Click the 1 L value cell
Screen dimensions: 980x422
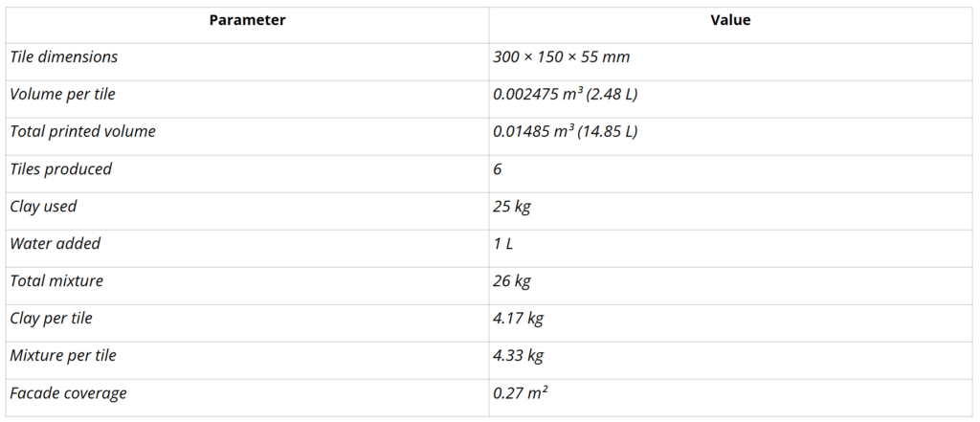[503, 243]
